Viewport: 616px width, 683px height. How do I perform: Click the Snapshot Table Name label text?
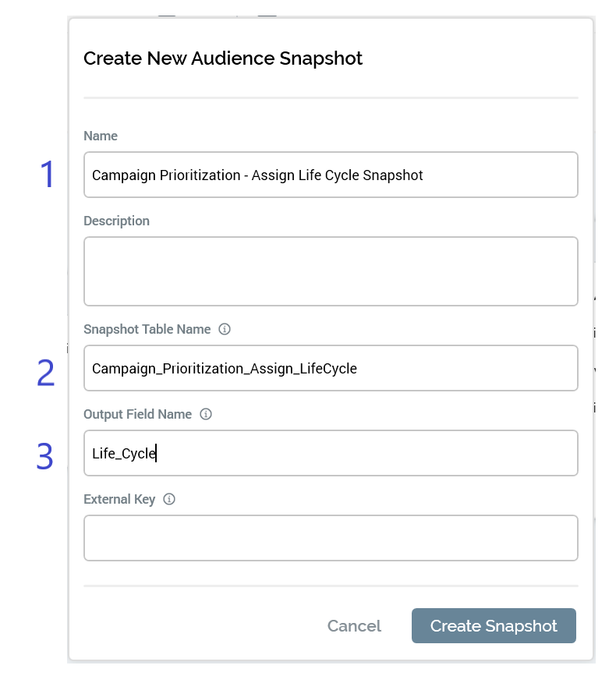point(147,329)
